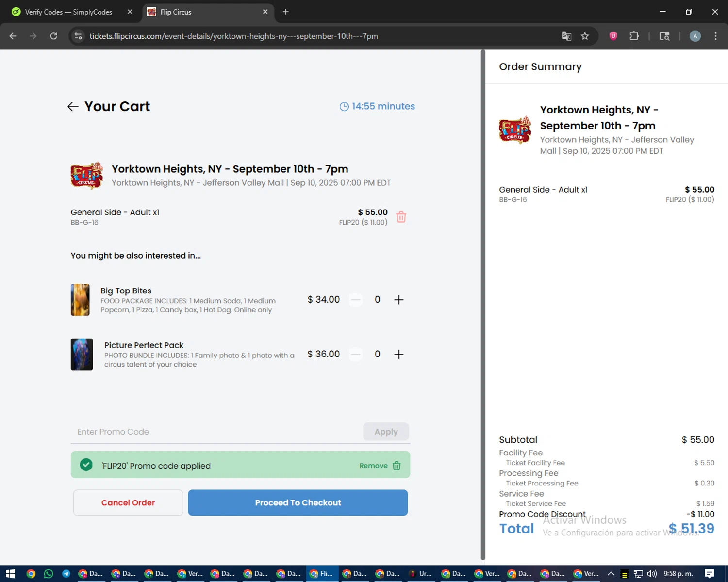
Task: Open the translate page icon
Action: (566, 36)
